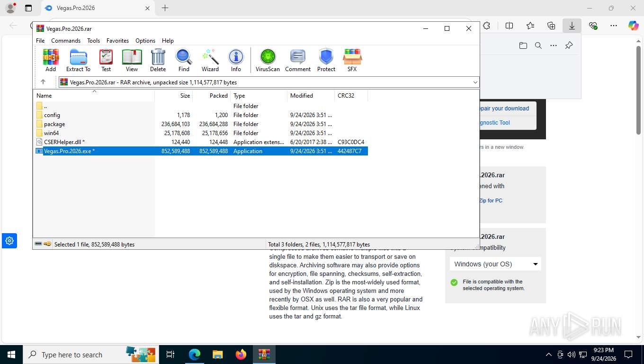
Task: Open File Explorer from the taskbar
Action: 217,355
